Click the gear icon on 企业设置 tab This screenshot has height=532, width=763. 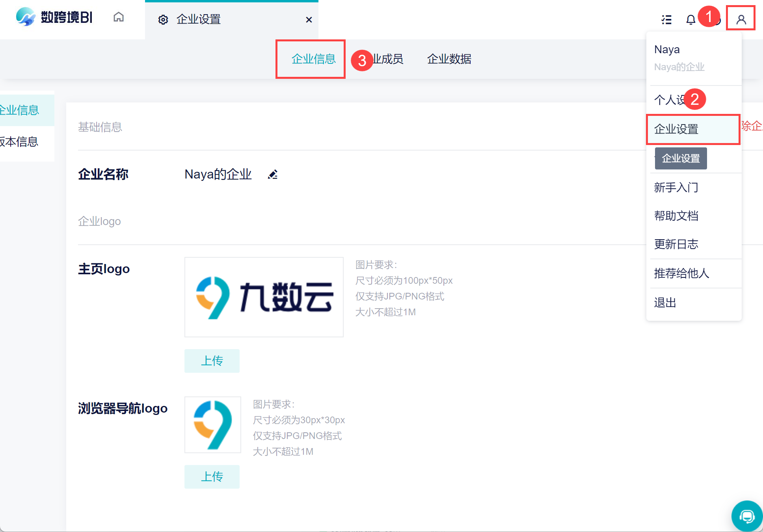pos(163,20)
